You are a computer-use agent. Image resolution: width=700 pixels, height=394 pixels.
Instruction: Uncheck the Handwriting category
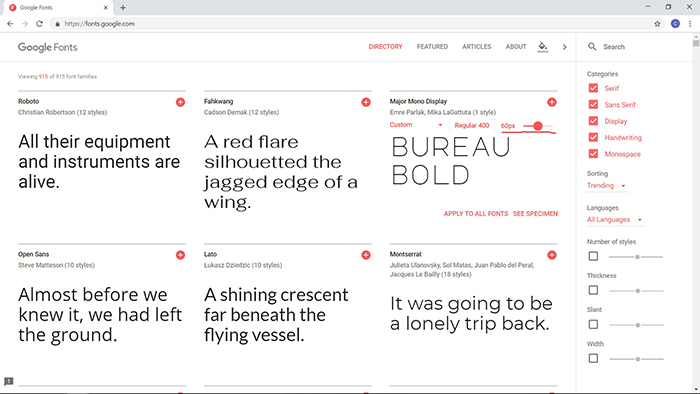pos(593,137)
